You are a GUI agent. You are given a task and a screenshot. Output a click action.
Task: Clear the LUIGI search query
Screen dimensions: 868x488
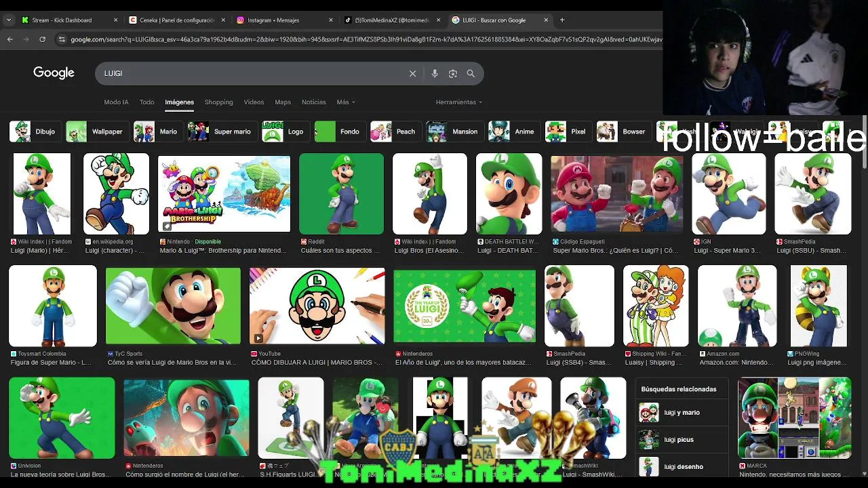pos(412,73)
